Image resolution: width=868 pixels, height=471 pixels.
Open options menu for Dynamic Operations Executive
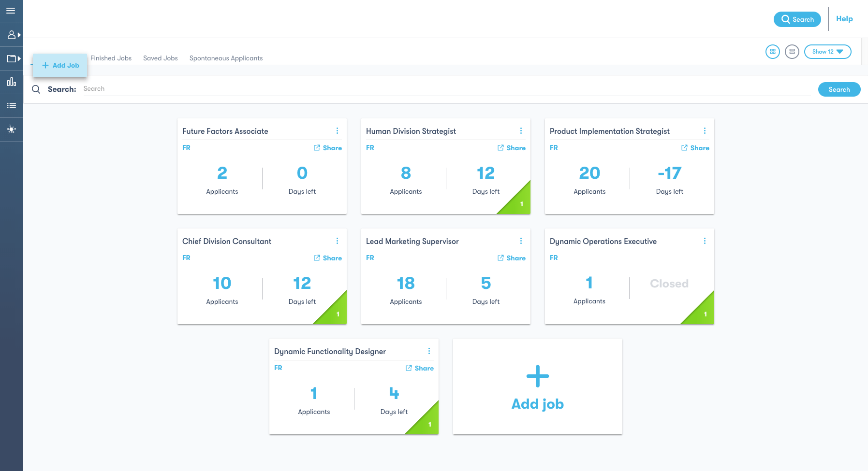705,241
